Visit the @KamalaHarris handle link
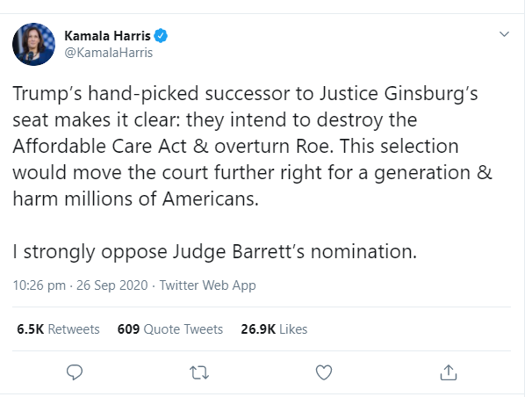Image resolution: width=532 pixels, height=397 pixels. 109,53
